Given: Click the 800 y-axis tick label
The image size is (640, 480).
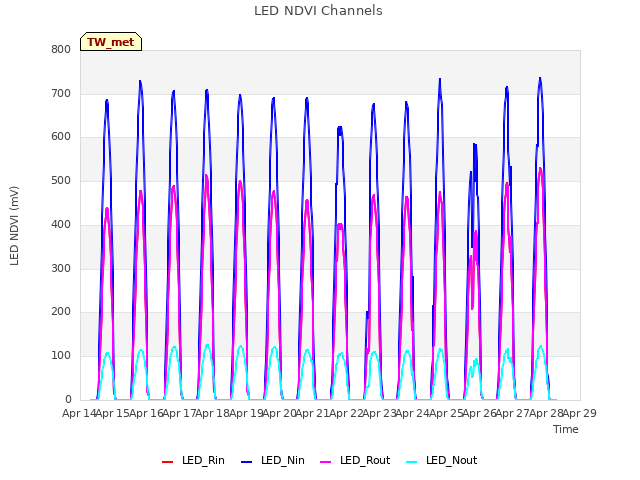Looking at the screenshot, I should (x=61, y=49).
